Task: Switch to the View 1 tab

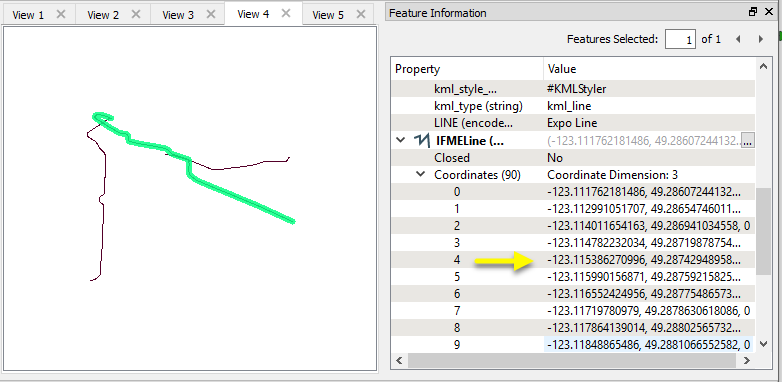Action: [28, 15]
